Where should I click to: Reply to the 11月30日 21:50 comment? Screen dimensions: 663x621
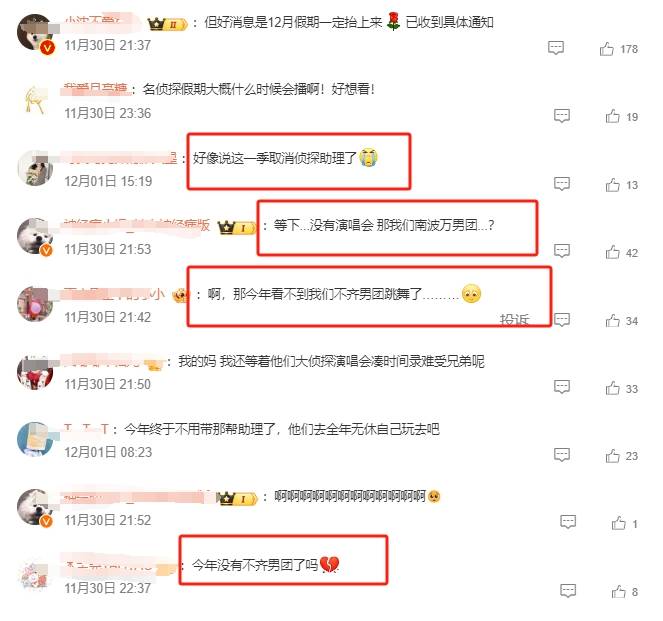[x=562, y=386]
